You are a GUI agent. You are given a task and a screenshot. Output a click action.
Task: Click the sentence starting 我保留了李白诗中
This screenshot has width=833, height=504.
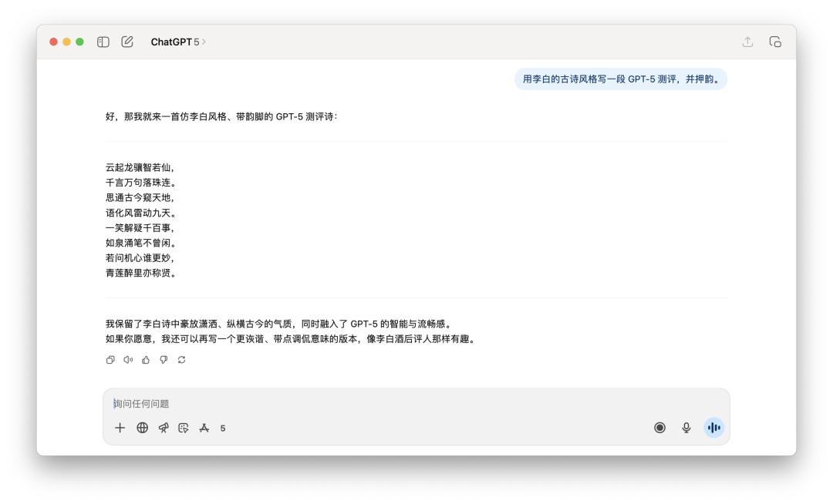[x=279, y=324]
